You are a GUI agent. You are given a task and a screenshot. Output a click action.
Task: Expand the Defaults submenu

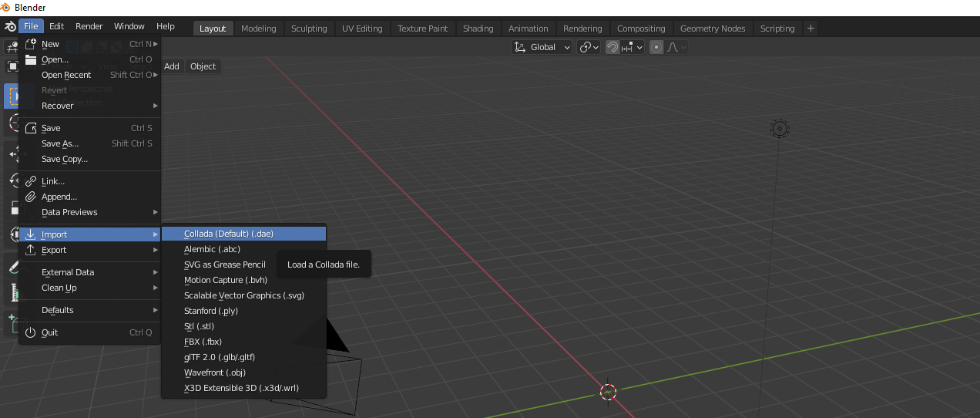tap(89, 310)
